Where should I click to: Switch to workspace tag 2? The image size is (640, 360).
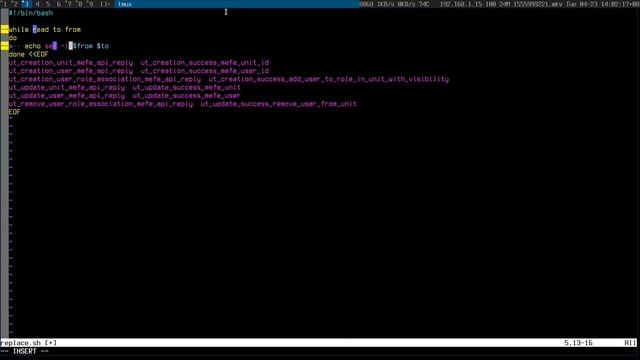pos(15,4)
